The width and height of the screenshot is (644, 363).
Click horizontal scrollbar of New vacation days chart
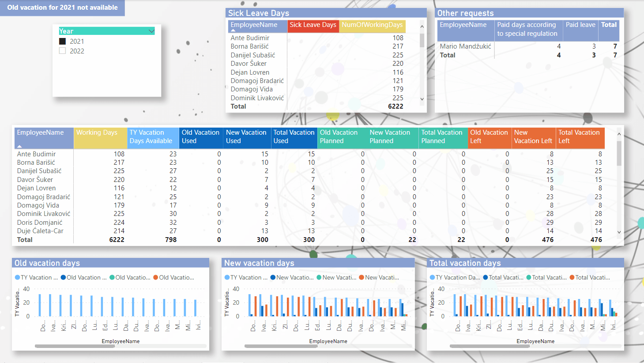281,346
